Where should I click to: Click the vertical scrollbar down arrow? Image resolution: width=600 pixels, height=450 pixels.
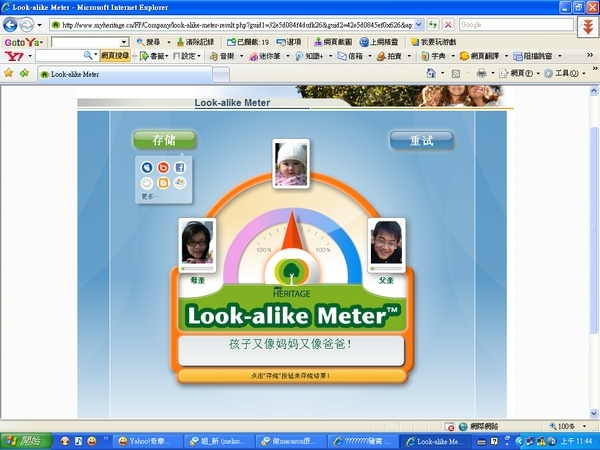coord(594,414)
